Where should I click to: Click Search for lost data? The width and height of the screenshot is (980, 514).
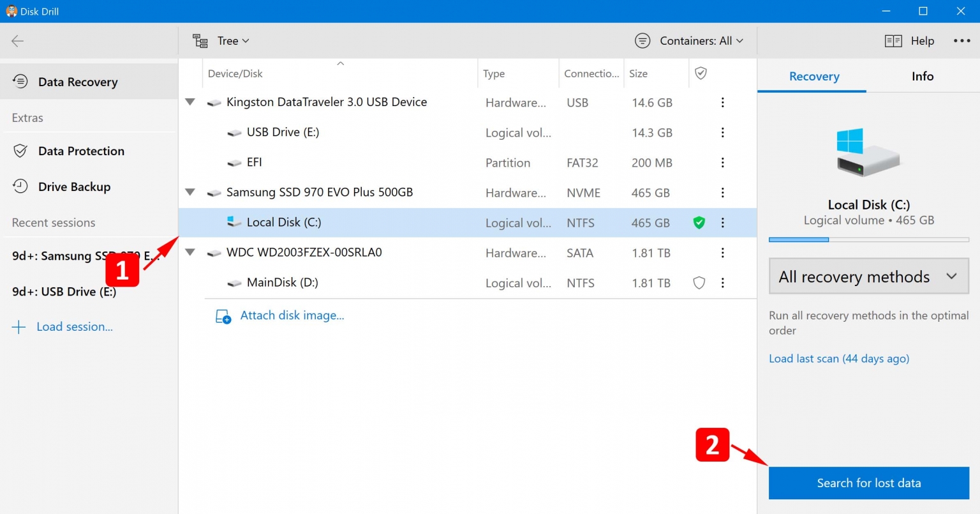coord(868,483)
